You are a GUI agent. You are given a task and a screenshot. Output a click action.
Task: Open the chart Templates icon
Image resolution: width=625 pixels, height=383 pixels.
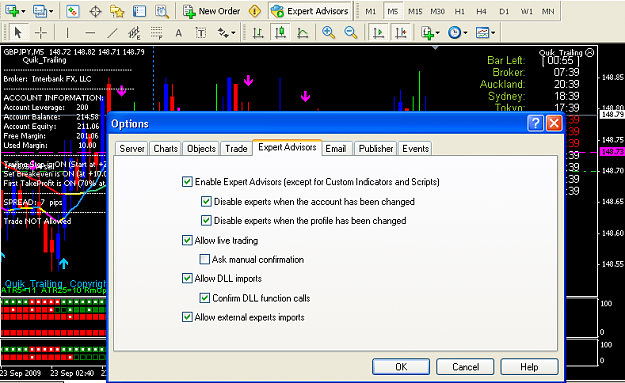coord(482,32)
